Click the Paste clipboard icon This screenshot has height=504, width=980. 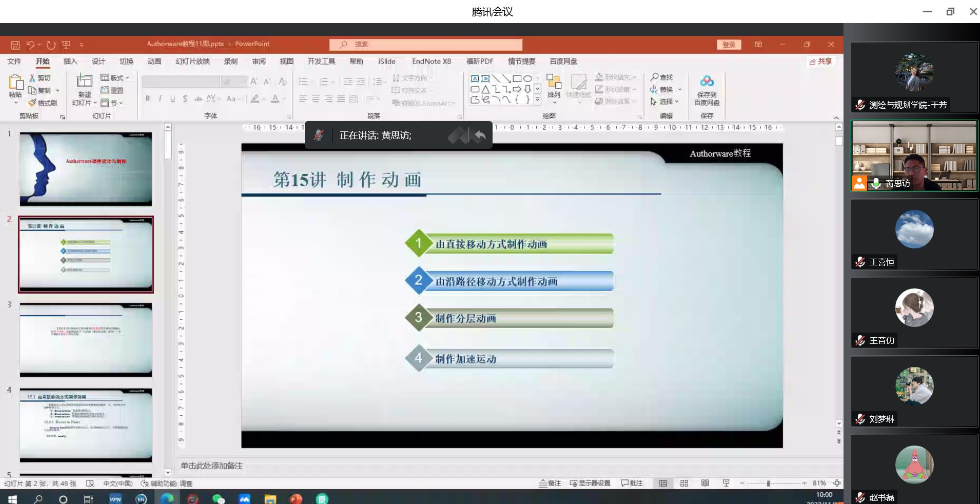[15, 82]
